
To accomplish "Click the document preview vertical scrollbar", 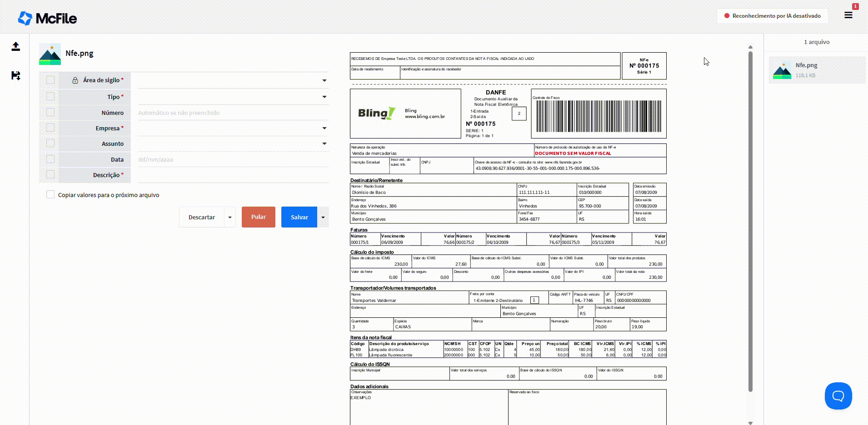I will (750, 218).
